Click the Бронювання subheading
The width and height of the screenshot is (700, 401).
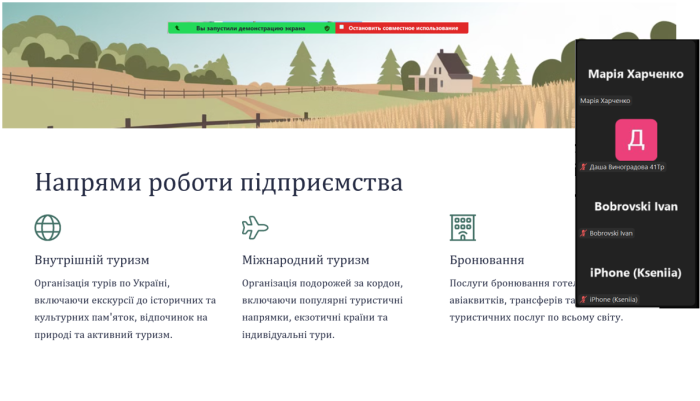(487, 260)
